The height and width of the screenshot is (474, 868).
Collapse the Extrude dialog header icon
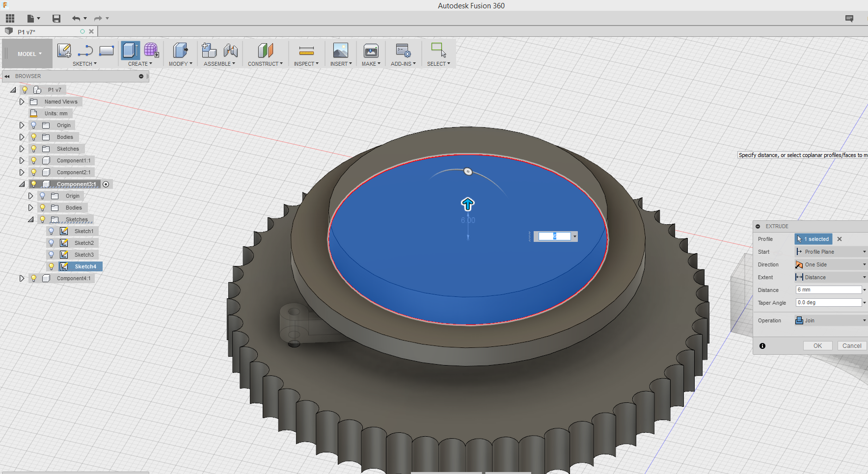758,226
